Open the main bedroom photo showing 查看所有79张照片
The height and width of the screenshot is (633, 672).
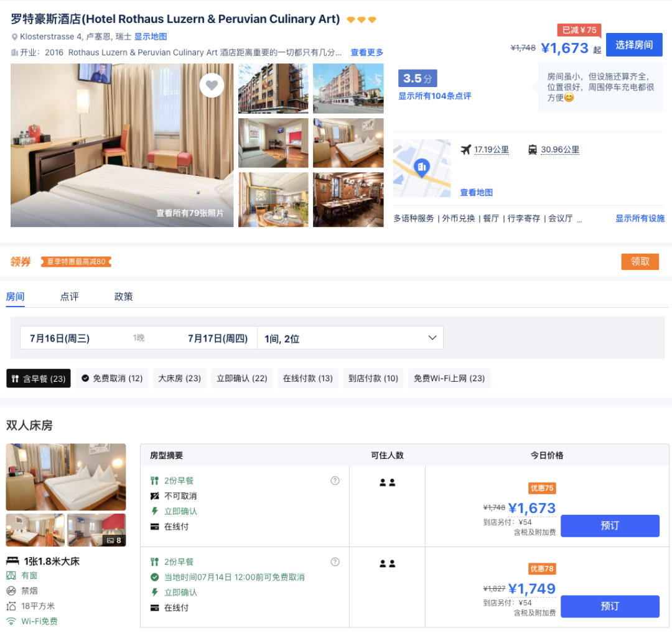122,145
